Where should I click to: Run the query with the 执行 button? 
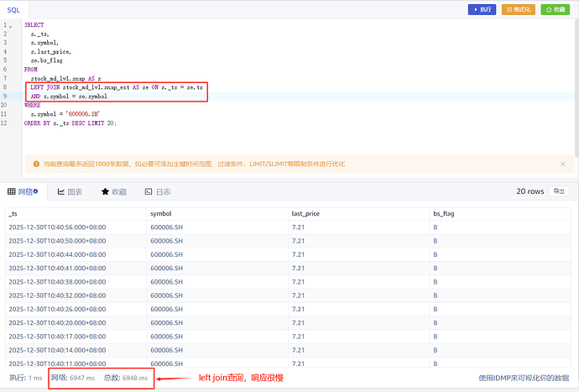(x=482, y=9)
